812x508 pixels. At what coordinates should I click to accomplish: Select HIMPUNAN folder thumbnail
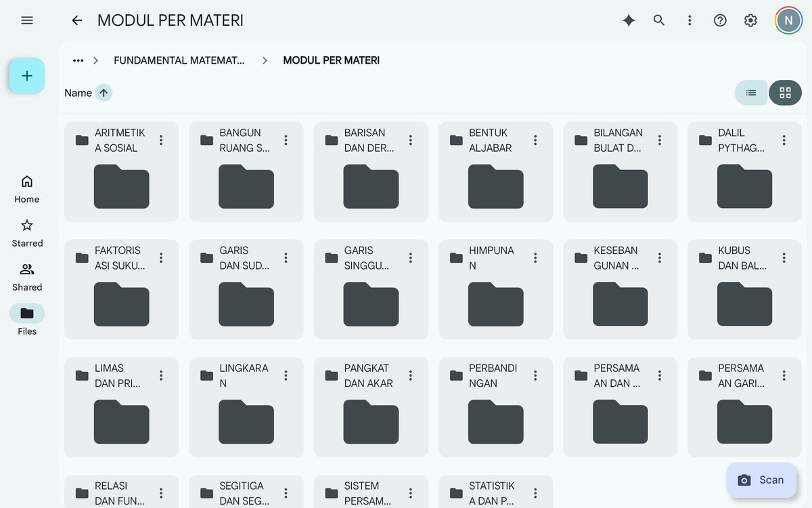point(496,304)
